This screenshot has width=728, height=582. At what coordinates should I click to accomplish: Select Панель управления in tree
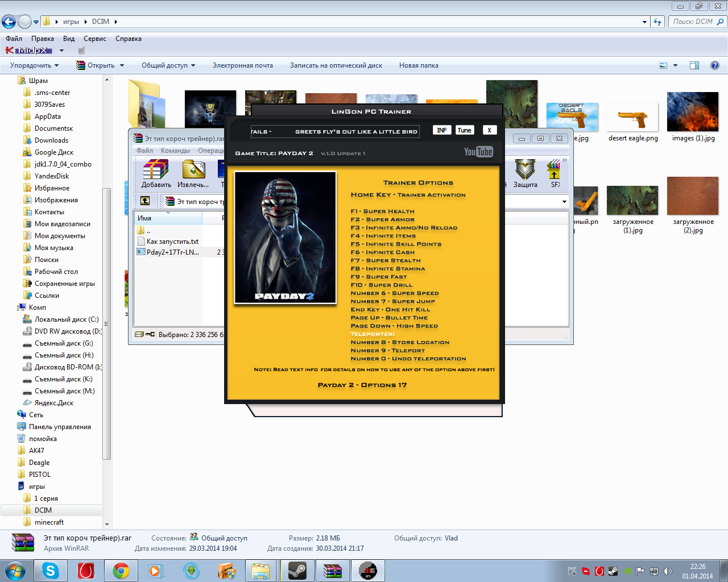click(x=60, y=427)
